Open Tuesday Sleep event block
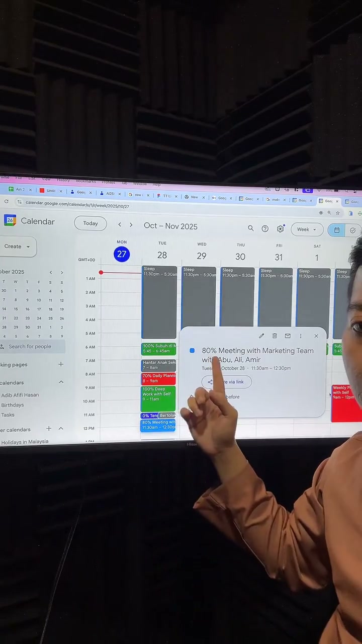The width and height of the screenshot is (362, 644). (x=159, y=302)
